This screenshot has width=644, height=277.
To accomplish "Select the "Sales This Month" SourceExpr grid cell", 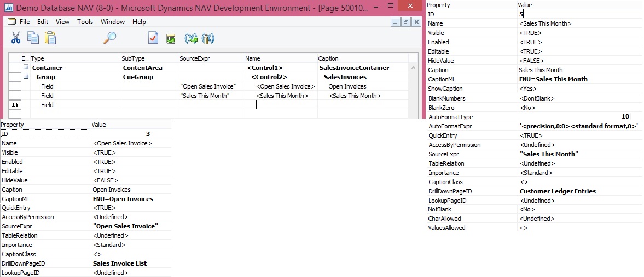I will coord(211,96).
